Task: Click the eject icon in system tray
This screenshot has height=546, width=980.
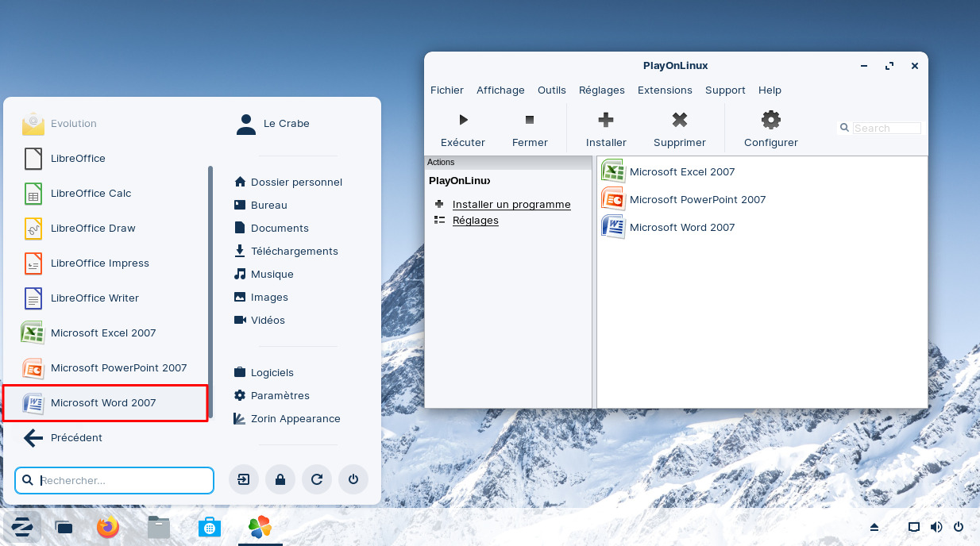Action: pyautogui.click(x=874, y=527)
